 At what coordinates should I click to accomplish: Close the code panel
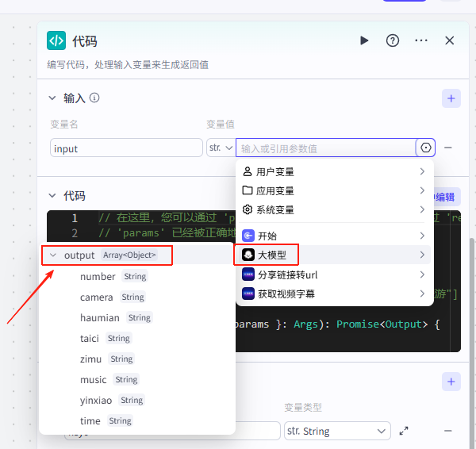450,40
